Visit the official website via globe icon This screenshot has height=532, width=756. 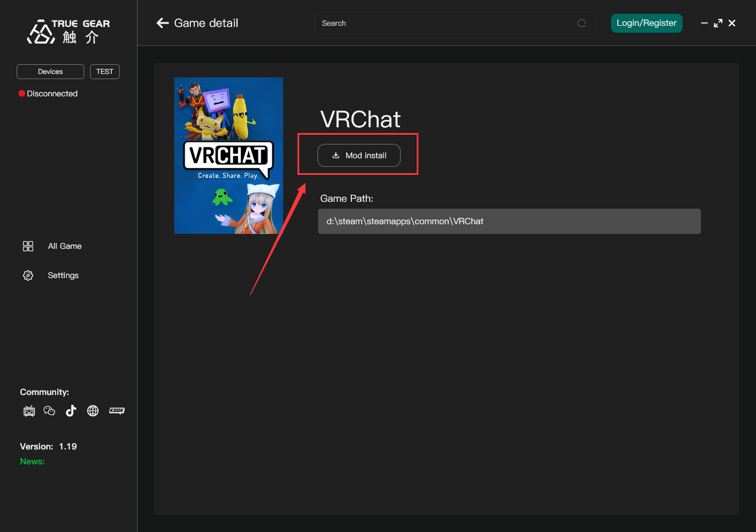92,410
